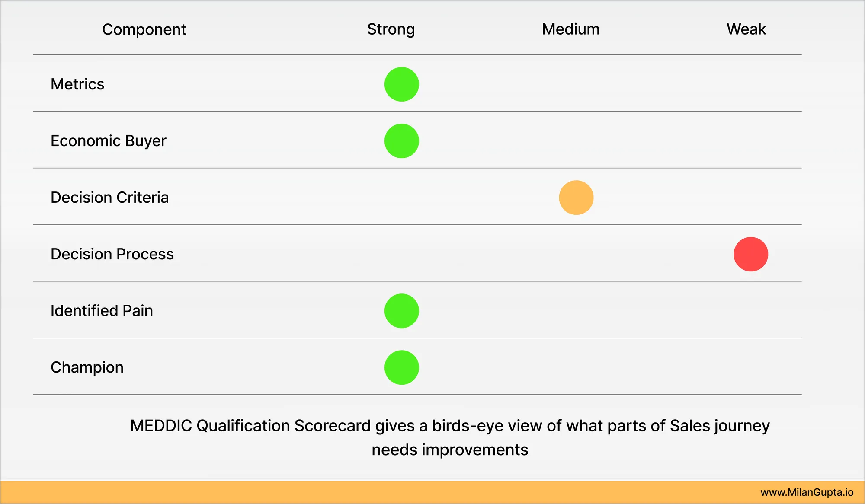Click the 'needs improvements' caption line
Screen dimensions: 865x504
[x=450, y=450]
